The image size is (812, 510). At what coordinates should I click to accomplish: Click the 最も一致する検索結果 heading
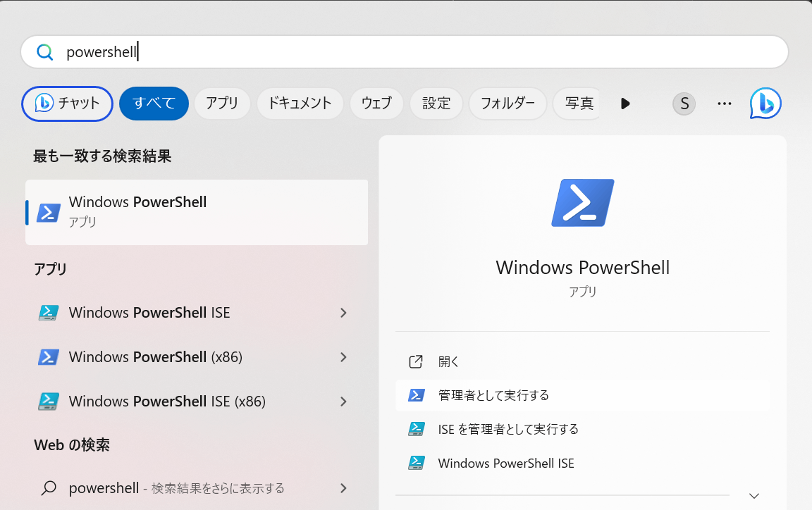[102, 156]
